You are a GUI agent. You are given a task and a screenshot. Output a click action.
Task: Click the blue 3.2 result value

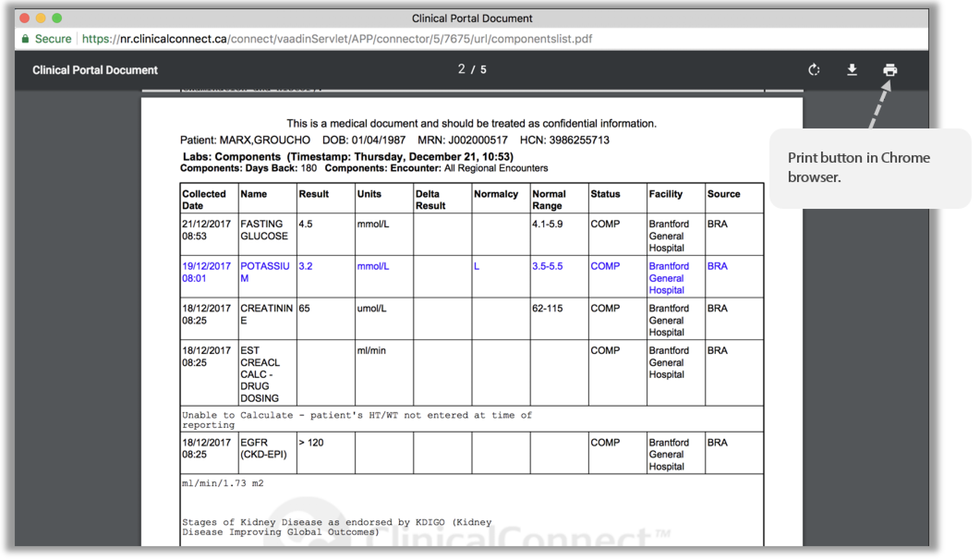click(x=306, y=266)
